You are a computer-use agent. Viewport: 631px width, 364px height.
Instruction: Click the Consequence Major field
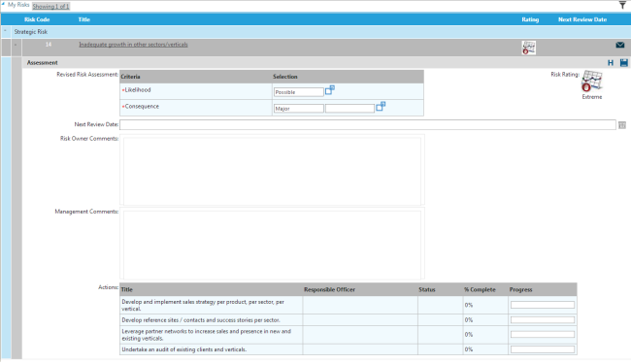[299, 109]
